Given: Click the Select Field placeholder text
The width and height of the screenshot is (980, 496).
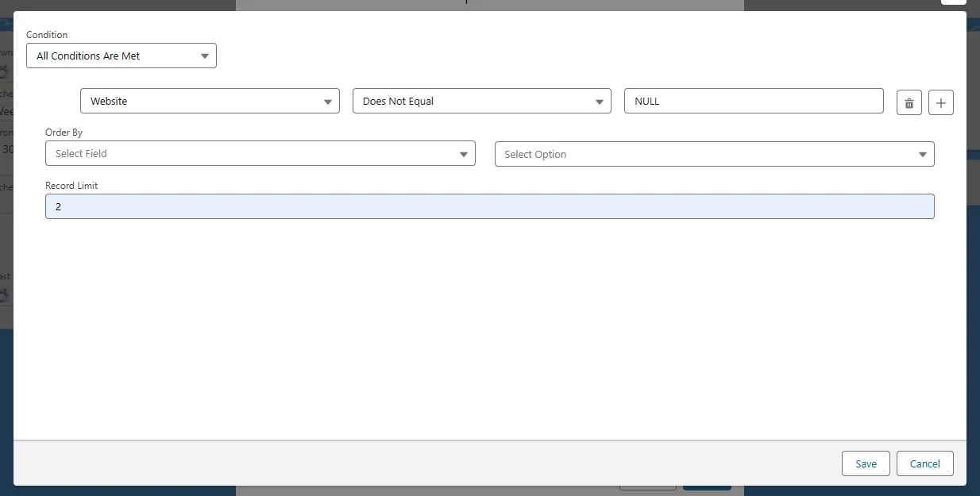Looking at the screenshot, I should 81,154.
